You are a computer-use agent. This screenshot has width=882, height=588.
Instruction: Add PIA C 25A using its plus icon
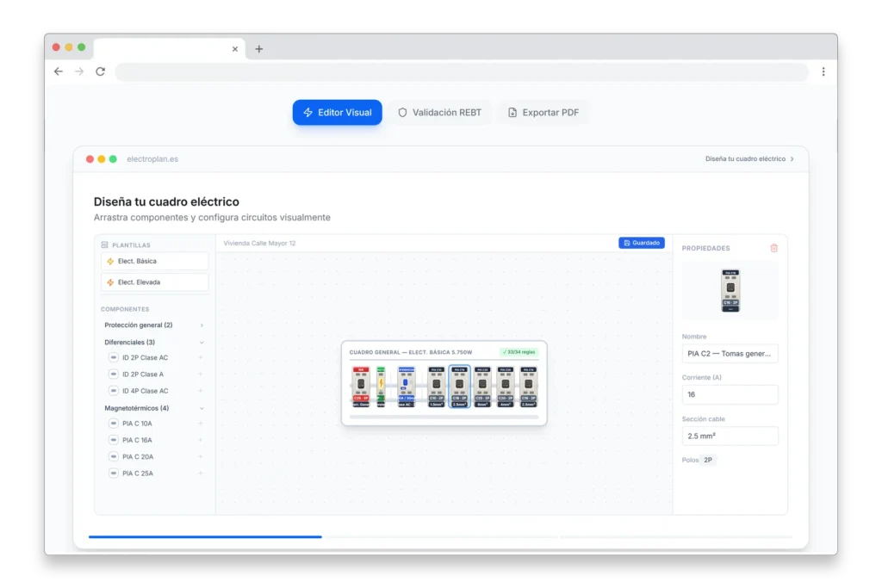point(200,473)
